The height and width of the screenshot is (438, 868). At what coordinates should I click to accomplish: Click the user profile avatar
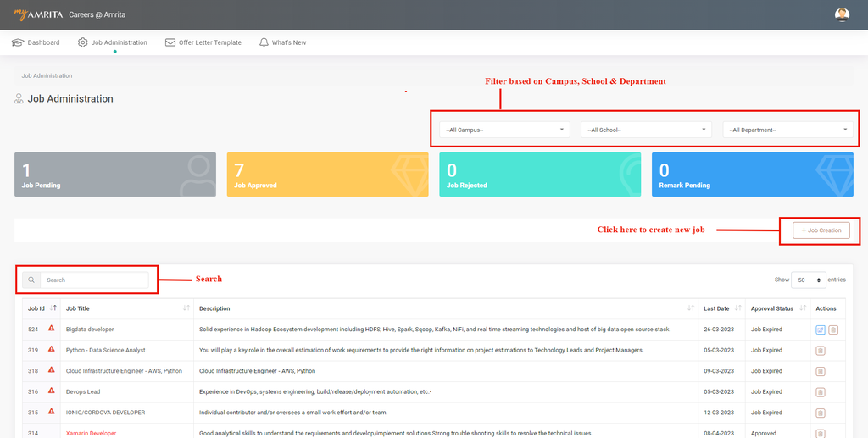click(x=841, y=14)
